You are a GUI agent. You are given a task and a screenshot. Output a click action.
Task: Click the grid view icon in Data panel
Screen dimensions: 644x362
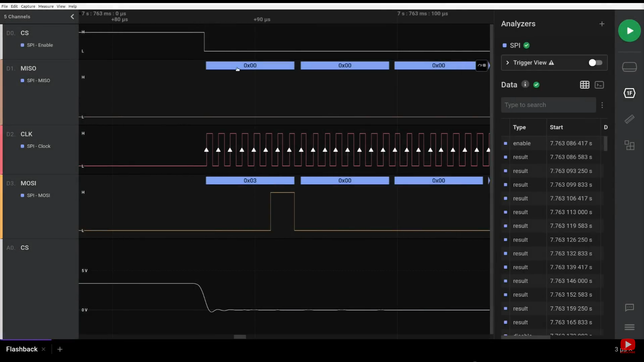[x=585, y=84]
